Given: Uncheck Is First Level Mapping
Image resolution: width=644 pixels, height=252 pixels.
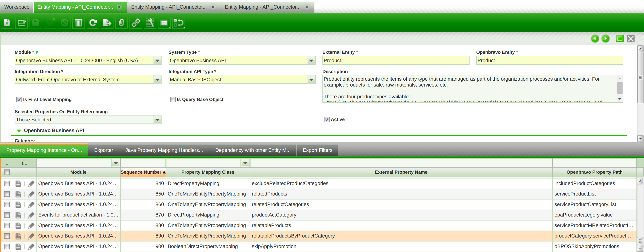Looking at the screenshot, I should pyautogui.click(x=19, y=99).
